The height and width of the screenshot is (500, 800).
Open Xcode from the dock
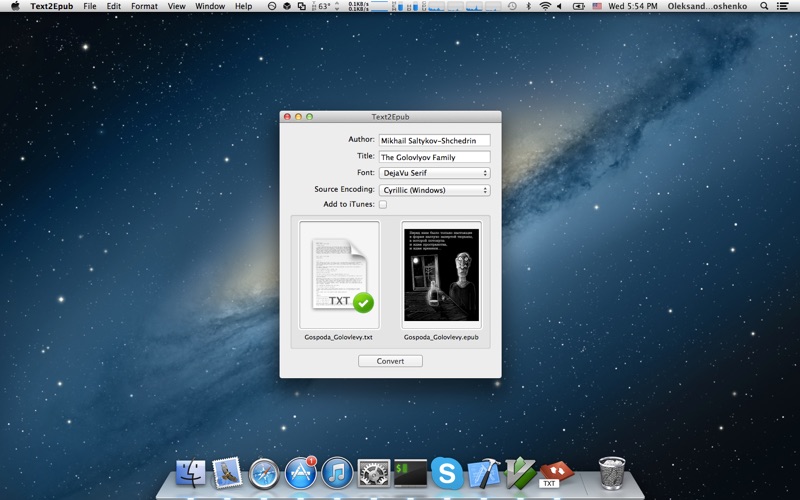coord(484,473)
